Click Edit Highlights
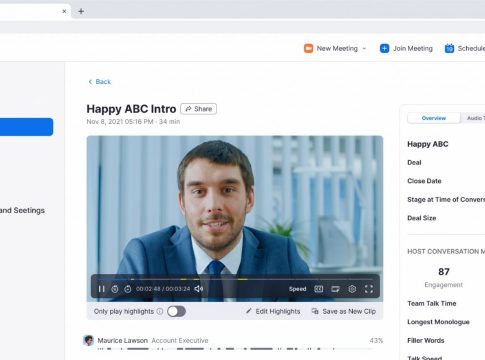The height and width of the screenshot is (360, 485). (x=273, y=311)
